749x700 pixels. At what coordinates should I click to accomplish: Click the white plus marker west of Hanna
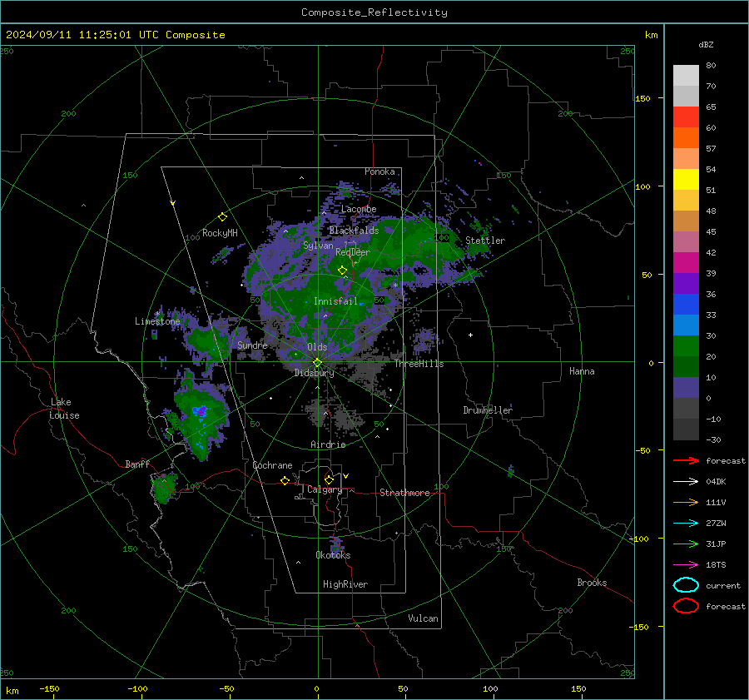(x=470, y=335)
